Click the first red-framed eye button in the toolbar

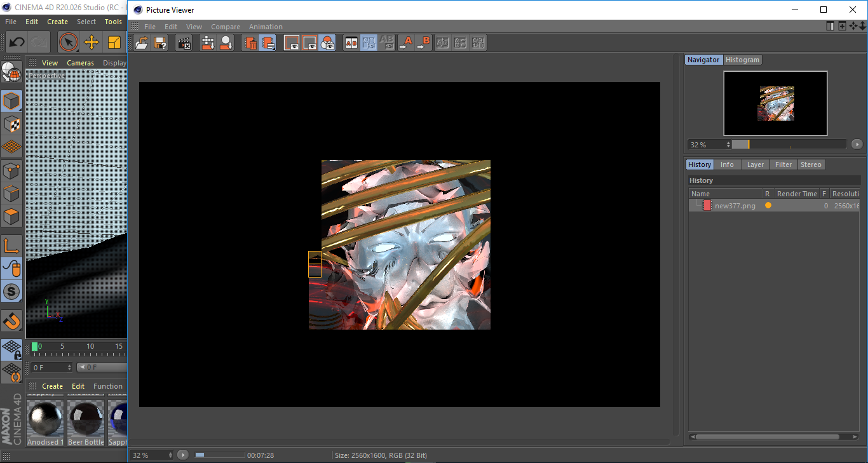pos(292,43)
